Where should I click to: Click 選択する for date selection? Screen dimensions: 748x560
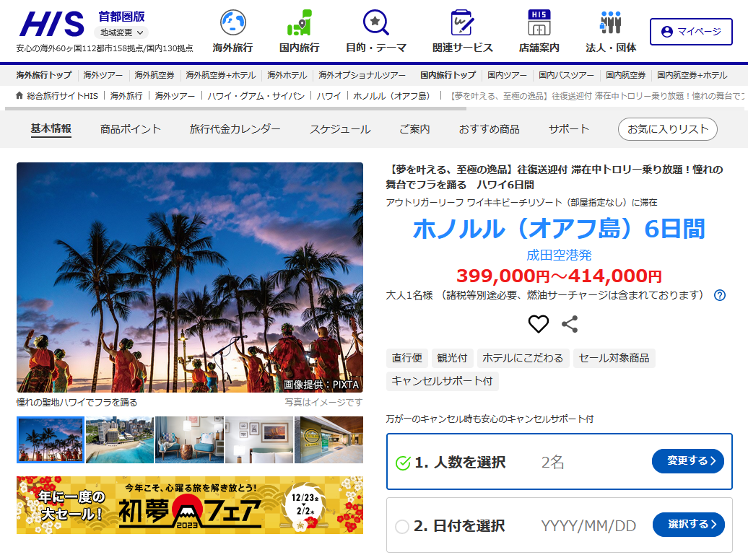coord(688,524)
